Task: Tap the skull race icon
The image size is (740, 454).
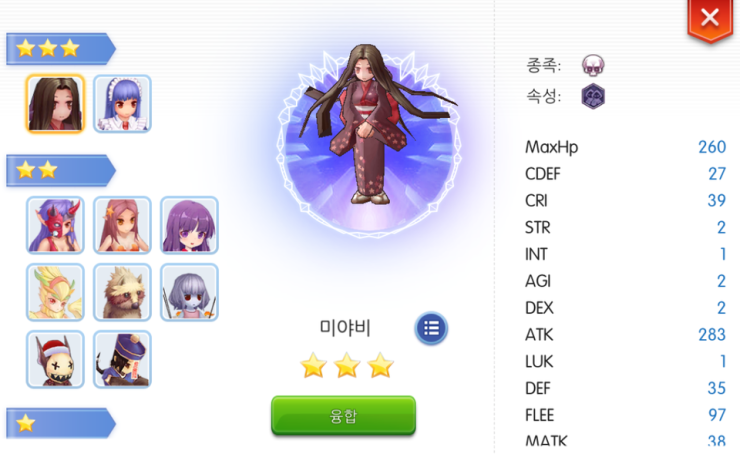Action: [593, 65]
